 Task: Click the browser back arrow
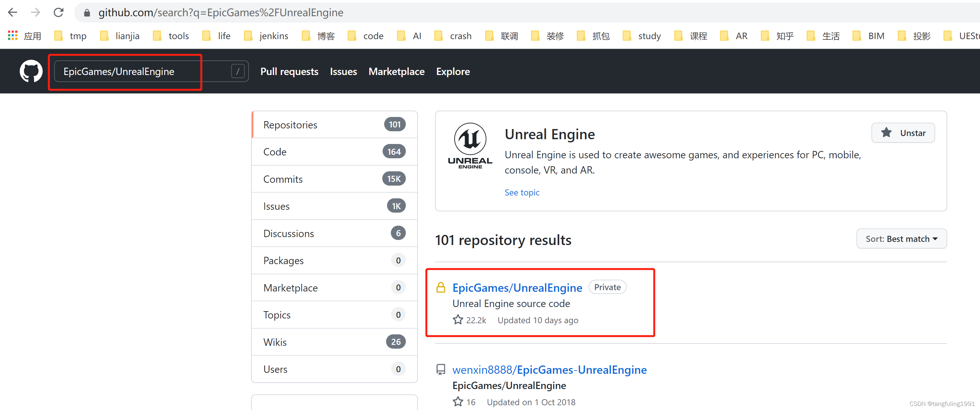12,12
